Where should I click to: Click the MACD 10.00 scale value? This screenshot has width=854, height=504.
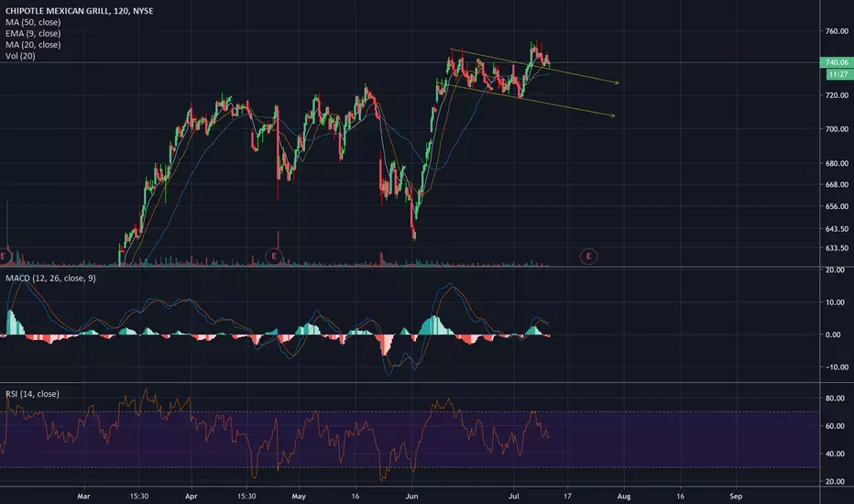[x=837, y=302]
